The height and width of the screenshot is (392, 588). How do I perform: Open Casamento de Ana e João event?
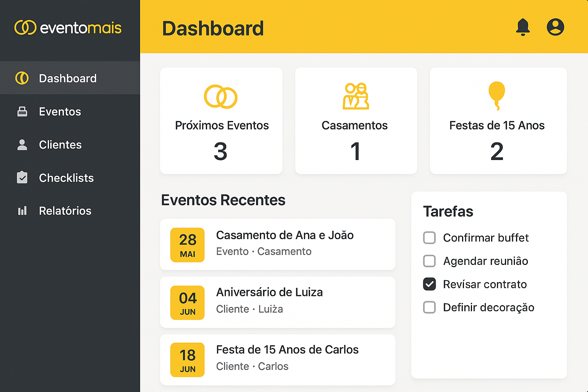(x=285, y=235)
